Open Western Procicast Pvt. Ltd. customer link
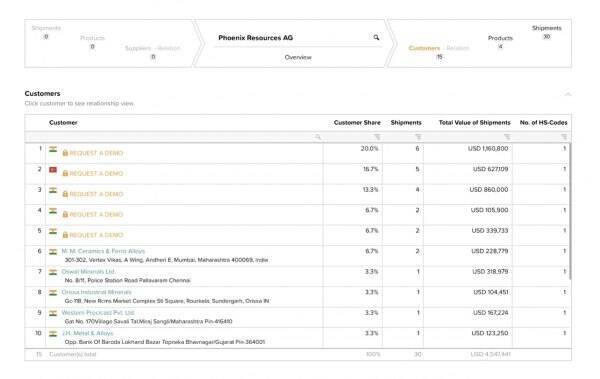The width and height of the screenshot is (600, 379). (x=98, y=312)
